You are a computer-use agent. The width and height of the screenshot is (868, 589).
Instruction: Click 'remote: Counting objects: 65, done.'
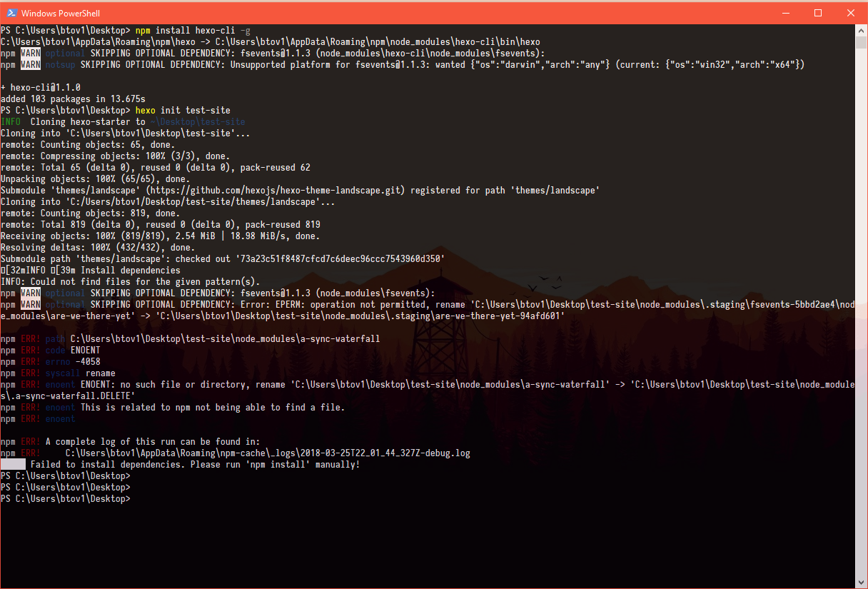tap(88, 145)
